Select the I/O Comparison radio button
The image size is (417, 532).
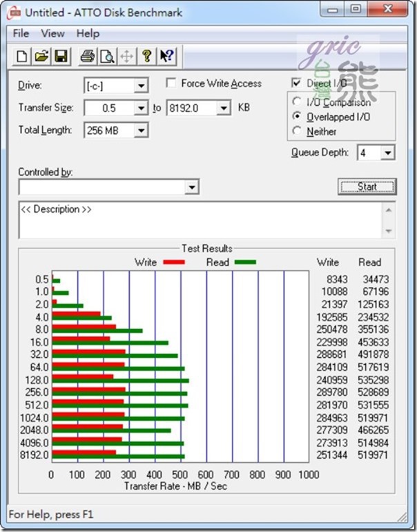[x=297, y=102]
